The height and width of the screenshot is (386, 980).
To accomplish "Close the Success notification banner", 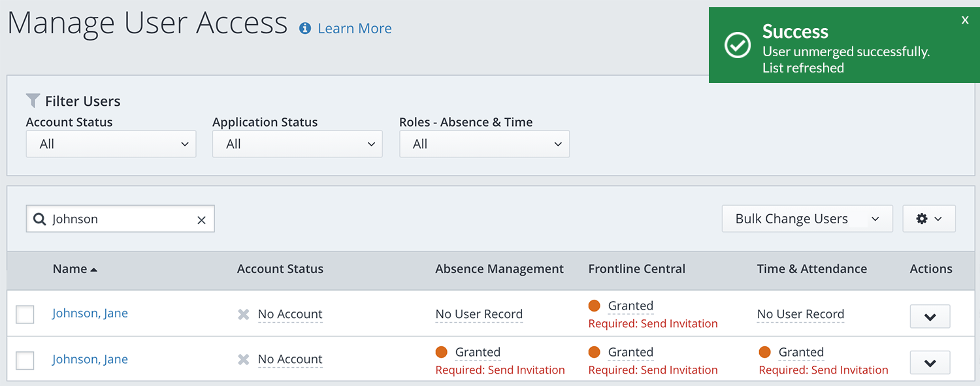I will pyautogui.click(x=965, y=20).
